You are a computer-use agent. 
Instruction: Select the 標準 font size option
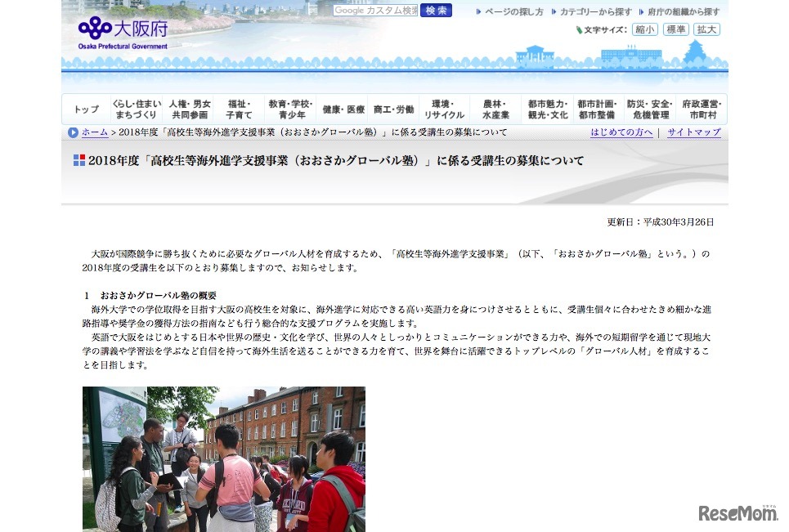675,29
